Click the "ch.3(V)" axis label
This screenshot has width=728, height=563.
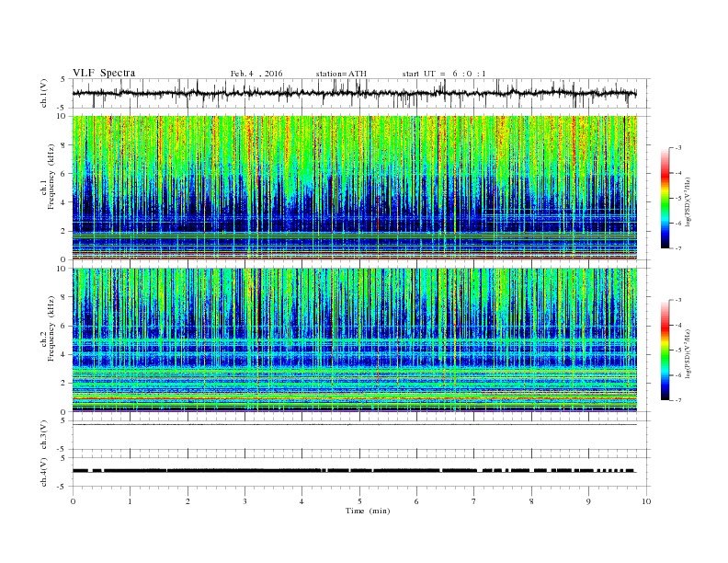click(x=44, y=435)
